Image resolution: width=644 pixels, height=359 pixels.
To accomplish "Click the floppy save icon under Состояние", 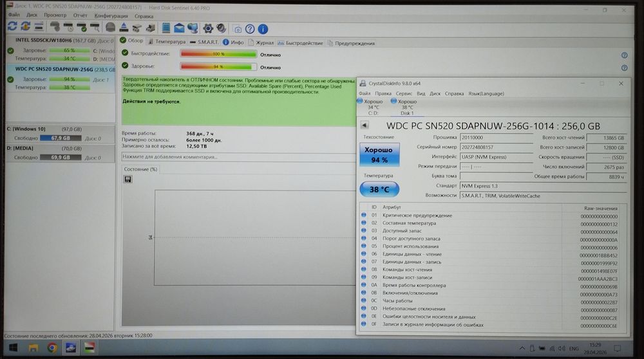I will click(x=128, y=179).
